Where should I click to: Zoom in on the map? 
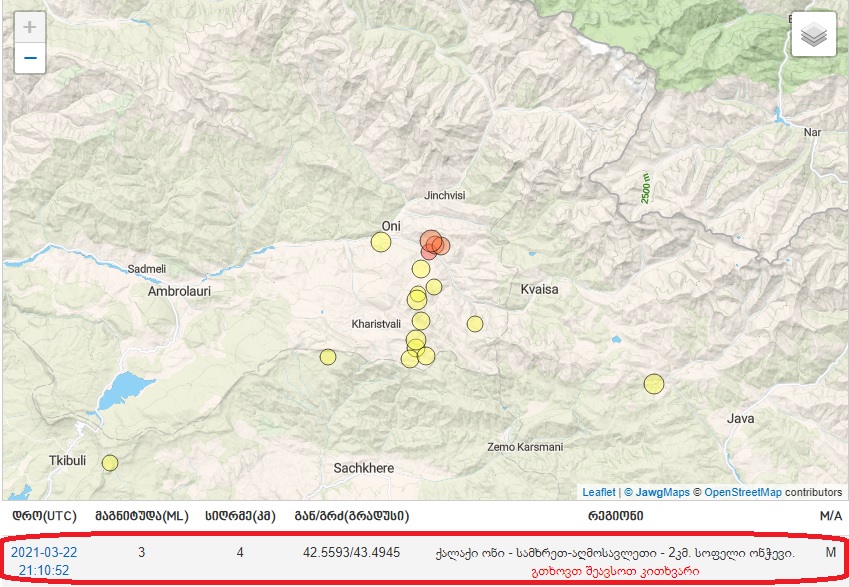click(x=30, y=27)
